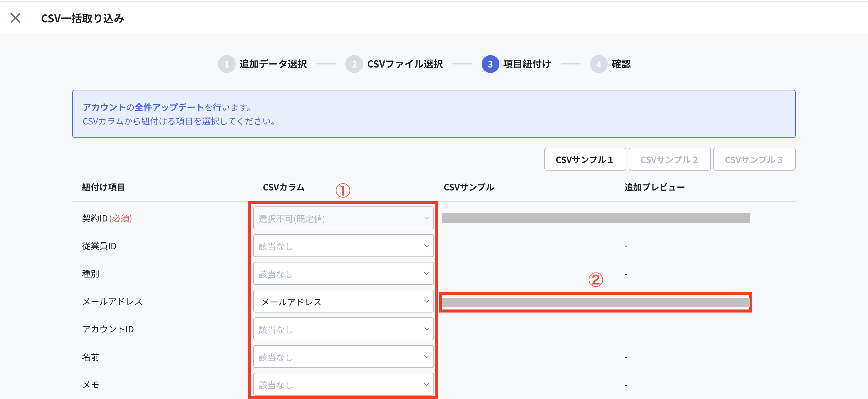The width and height of the screenshot is (868, 399).
Task: Click the 名前 row label
Action: pos(91,357)
